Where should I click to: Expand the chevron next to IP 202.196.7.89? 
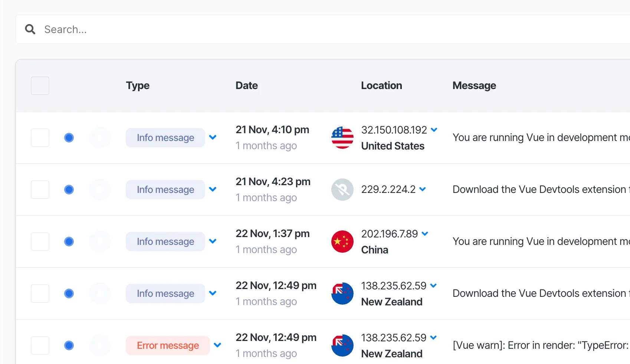tap(425, 234)
